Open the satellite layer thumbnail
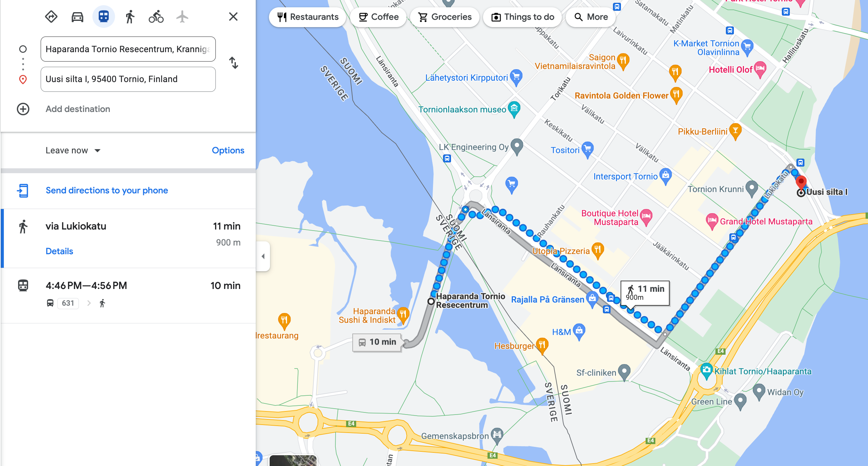Image resolution: width=868 pixels, height=466 pixels. click(293, 460)
